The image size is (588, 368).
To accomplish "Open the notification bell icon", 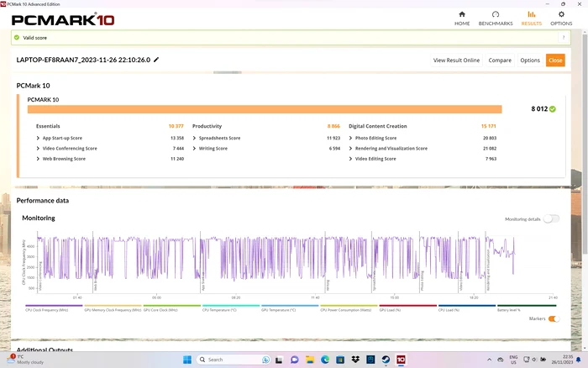I will pos(579,360).
